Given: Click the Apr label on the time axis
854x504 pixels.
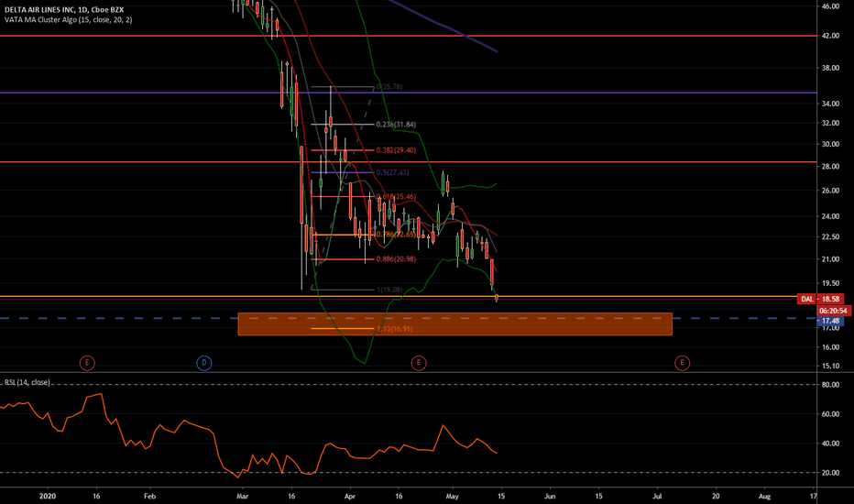Looking at the screenshot, I should tap(350, 497).
